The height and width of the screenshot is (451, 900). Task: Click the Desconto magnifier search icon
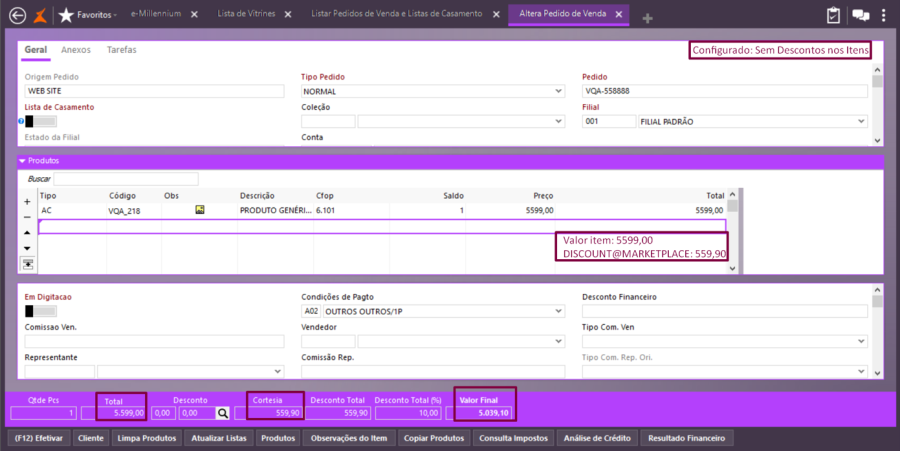(x=223, y=413)
